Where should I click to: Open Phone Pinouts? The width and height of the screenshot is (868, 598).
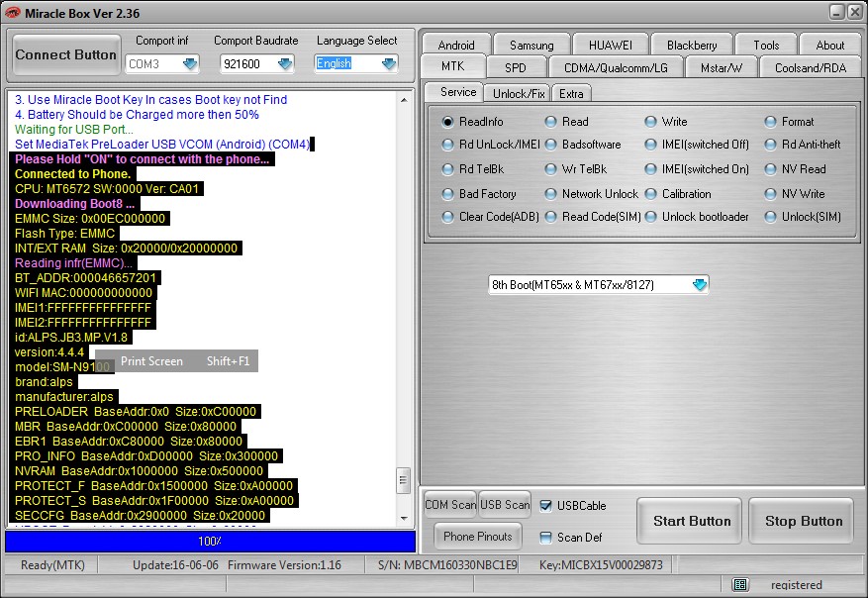click(x=478, y=536)
